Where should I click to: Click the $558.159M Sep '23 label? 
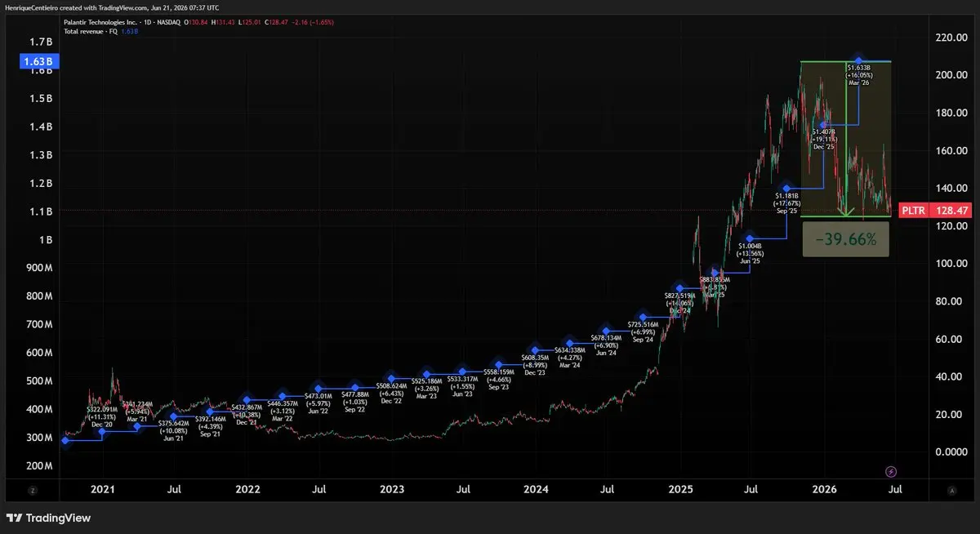point(499,379)
